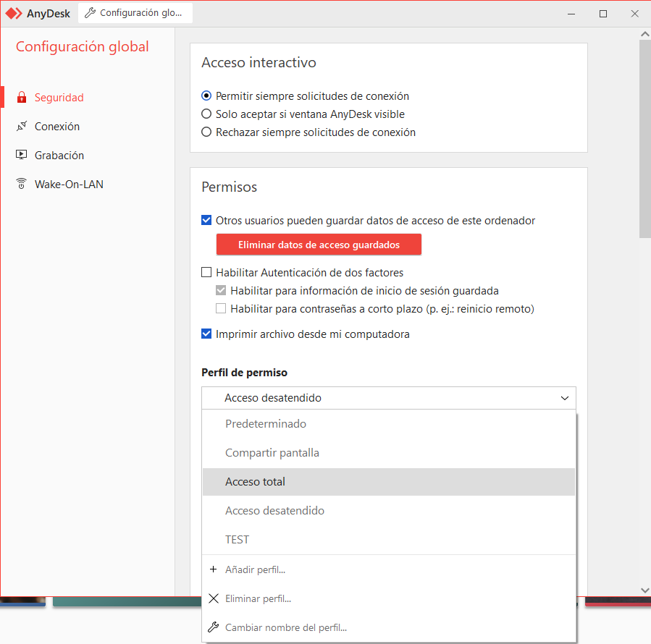Click the Permisos heading
This screenshot has width=651, height=644.
229,187
